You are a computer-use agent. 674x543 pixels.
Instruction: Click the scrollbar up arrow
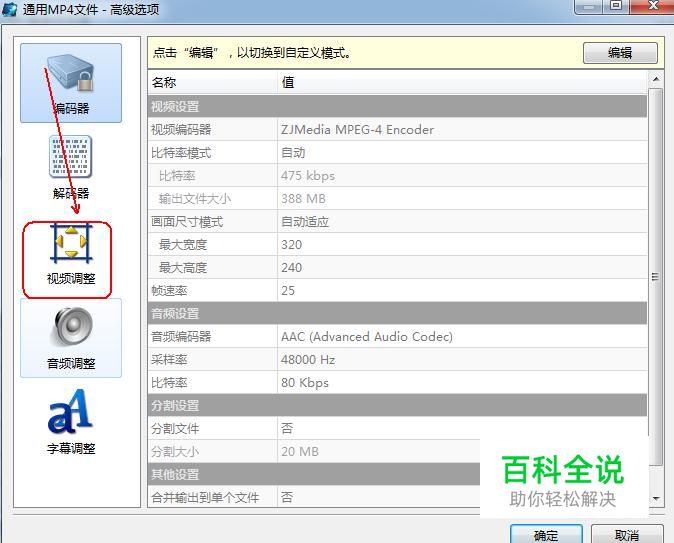(656, 79)
